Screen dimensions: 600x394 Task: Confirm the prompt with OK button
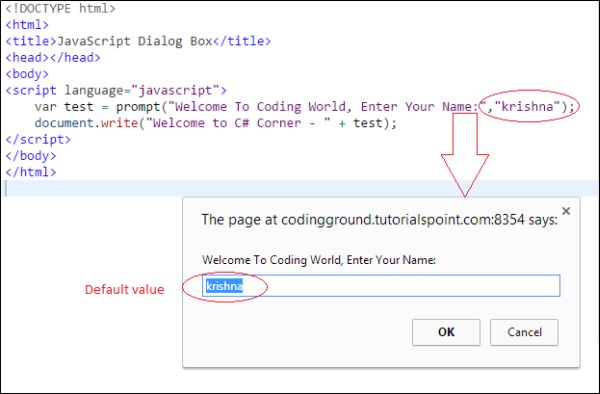coord(446,332)
